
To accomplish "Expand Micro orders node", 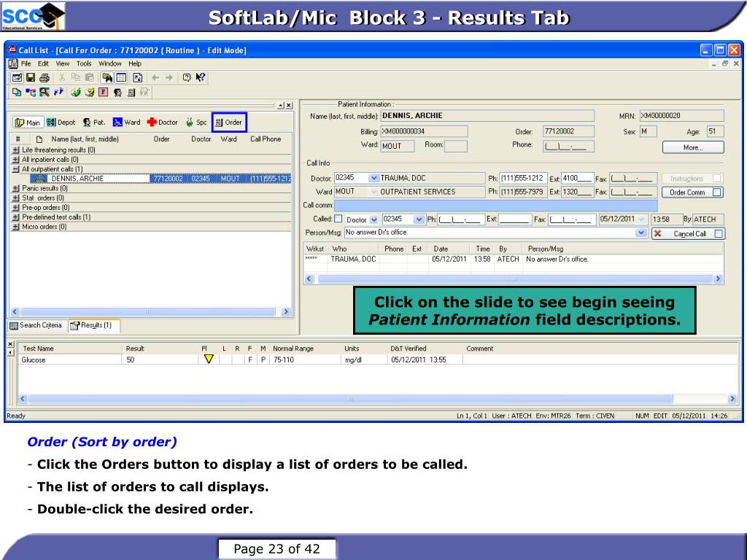I will [x=16, y=227].
